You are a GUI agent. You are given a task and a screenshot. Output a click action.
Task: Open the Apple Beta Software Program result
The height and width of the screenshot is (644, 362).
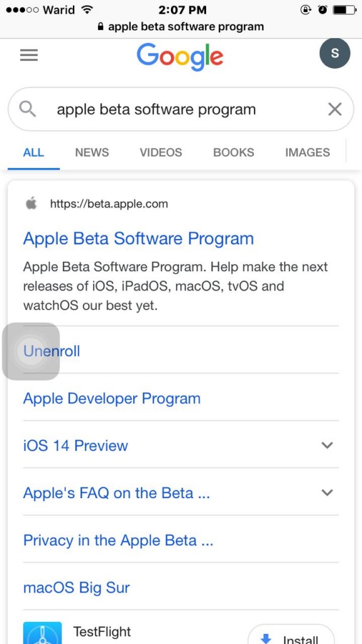138,238
